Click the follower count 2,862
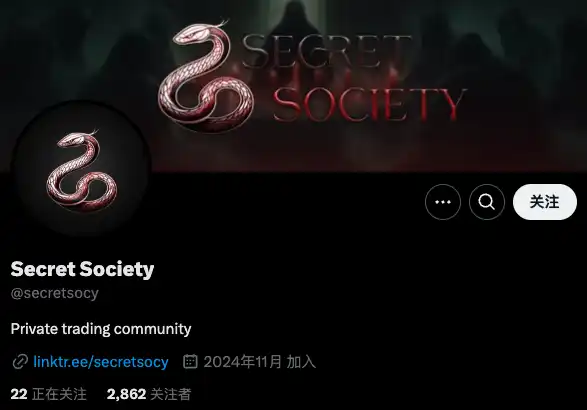 point(126,394)
